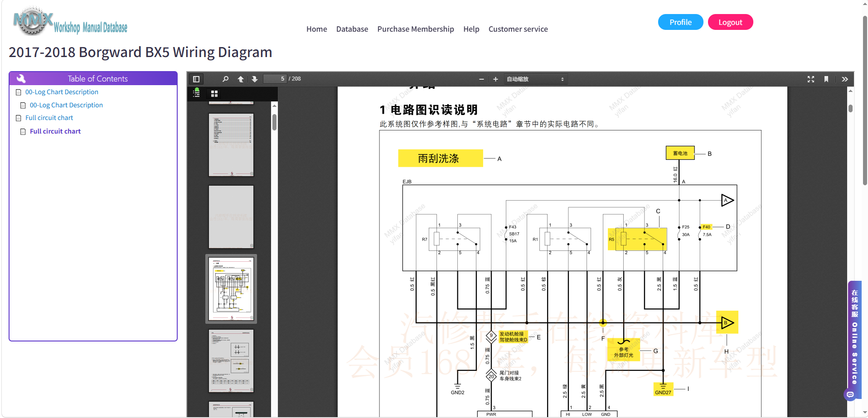Open Customer service page

point(518,29)
